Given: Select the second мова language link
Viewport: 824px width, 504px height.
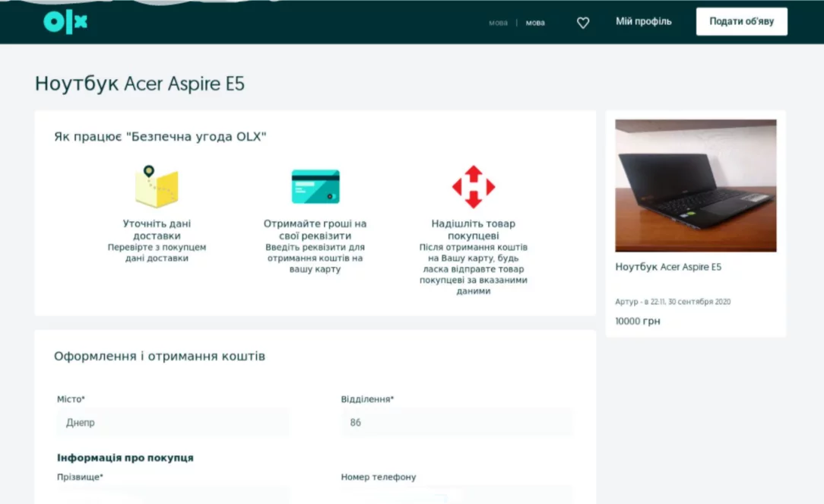Looking at the screenshot, I should pyautogui.click(x=535, y=23).
